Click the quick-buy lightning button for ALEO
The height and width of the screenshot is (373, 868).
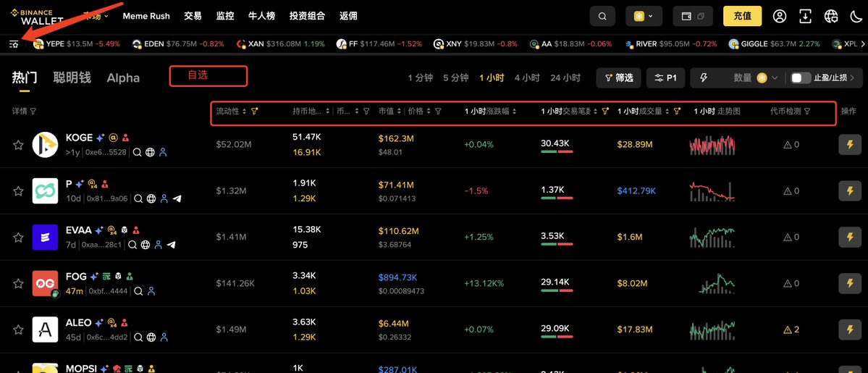coord(850,330)
